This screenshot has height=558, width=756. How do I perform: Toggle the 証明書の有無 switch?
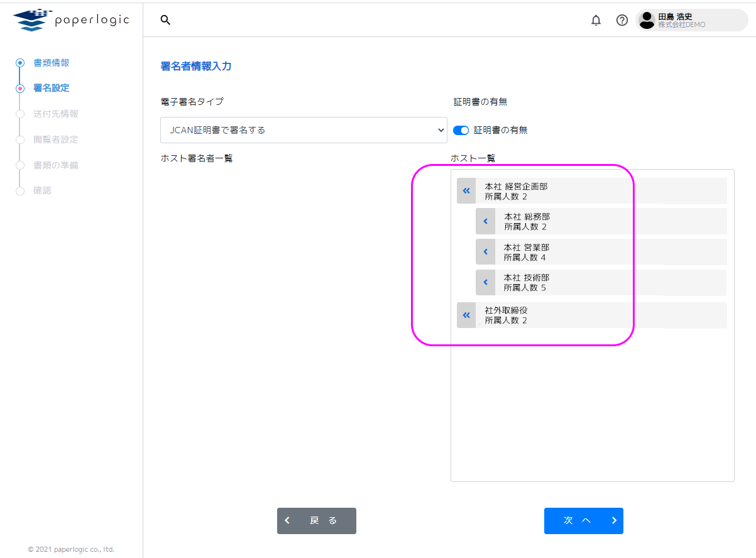[x=461, y=131]
